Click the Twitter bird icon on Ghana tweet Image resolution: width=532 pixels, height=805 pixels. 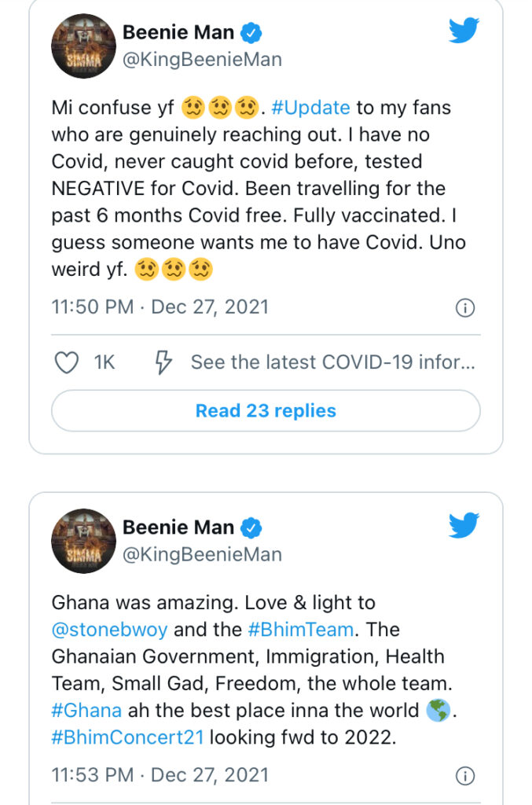click(x=464, y=524)
